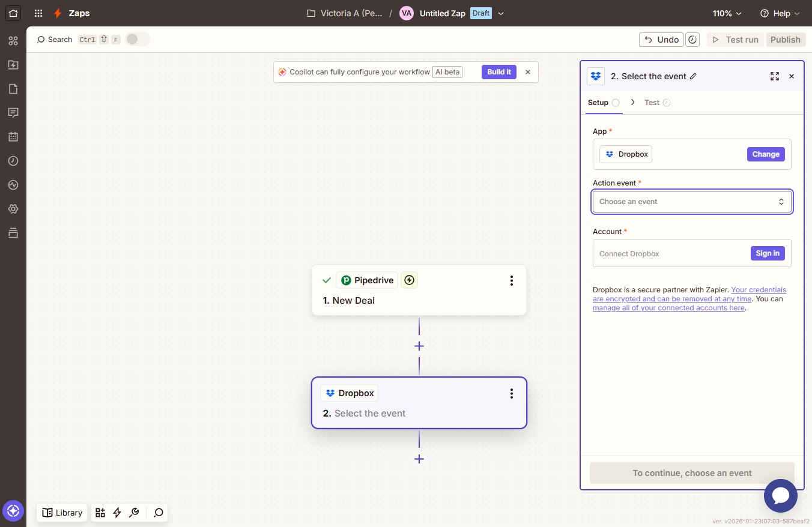This screenshot has height=527, width=812.
Task: Click the AI beta badge
Action: [x=447, y=72]
